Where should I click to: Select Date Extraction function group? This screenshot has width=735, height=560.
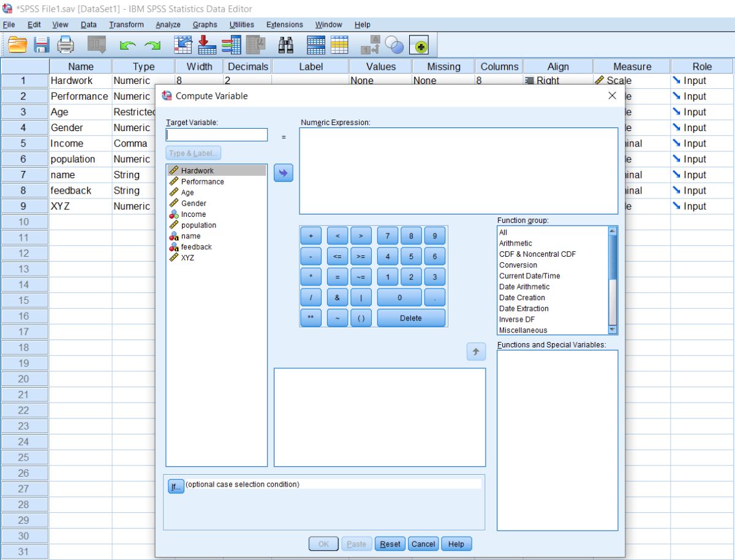(553, 309)
